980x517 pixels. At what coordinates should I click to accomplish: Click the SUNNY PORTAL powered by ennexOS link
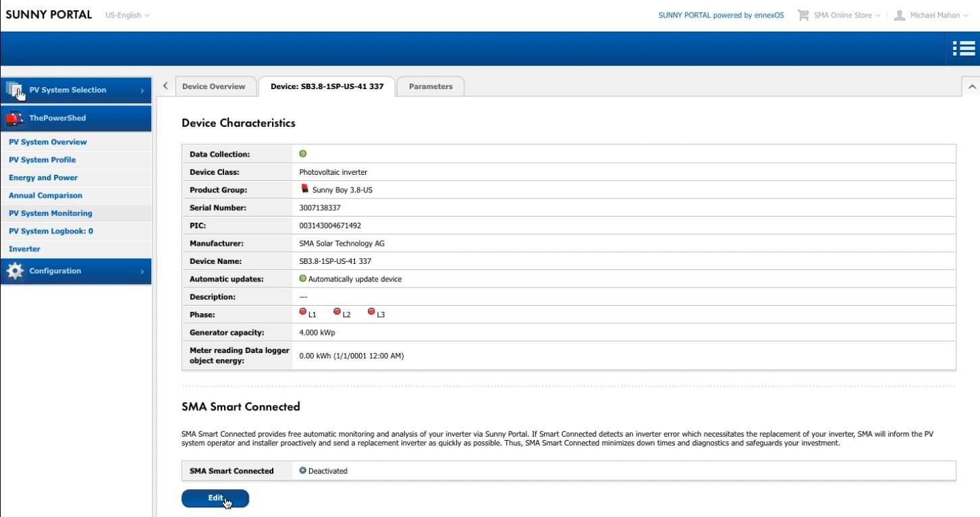tap(721, 15)
